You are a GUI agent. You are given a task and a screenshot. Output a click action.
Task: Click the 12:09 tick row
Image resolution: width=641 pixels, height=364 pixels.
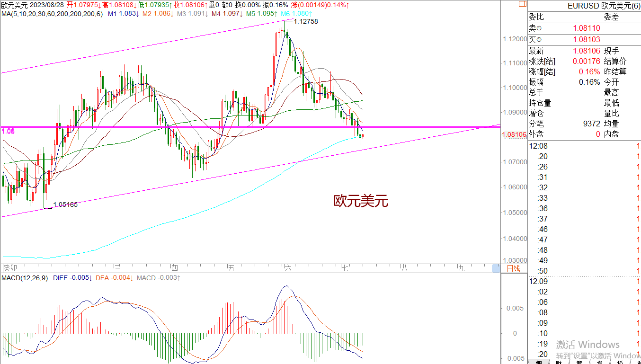pos(584,281)
